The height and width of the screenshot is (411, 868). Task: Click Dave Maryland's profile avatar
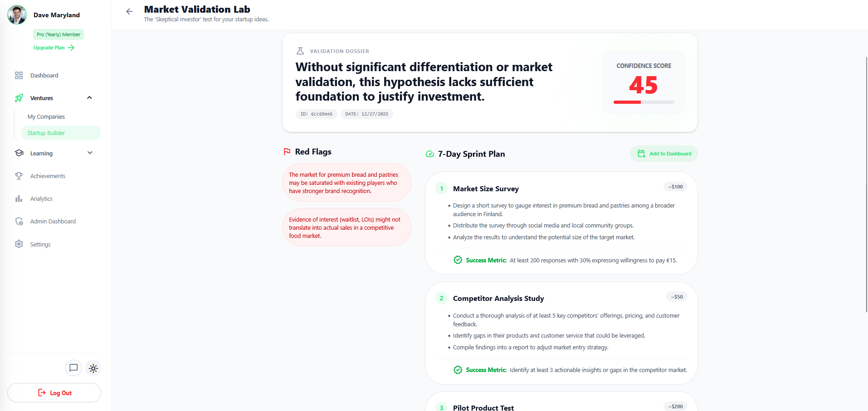click(x=17, y=15)
